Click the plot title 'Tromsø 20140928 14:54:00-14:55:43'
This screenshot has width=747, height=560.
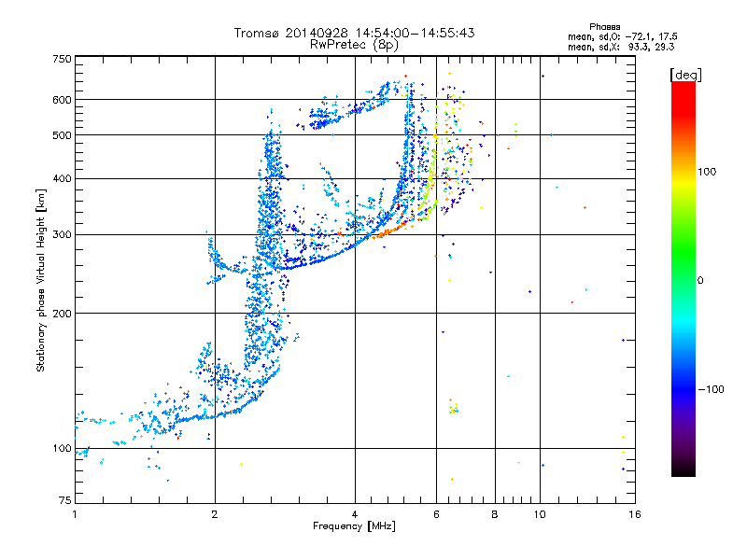tap(354, 33)
